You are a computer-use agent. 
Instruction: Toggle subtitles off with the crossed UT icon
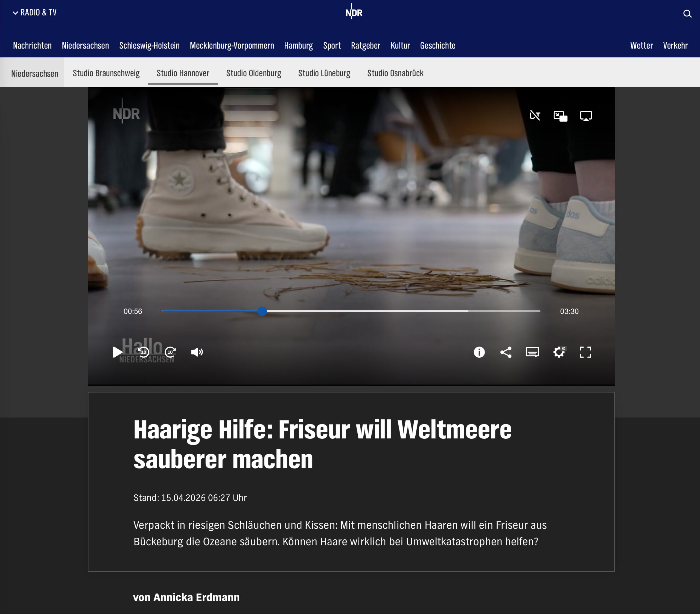click(535, 116)
